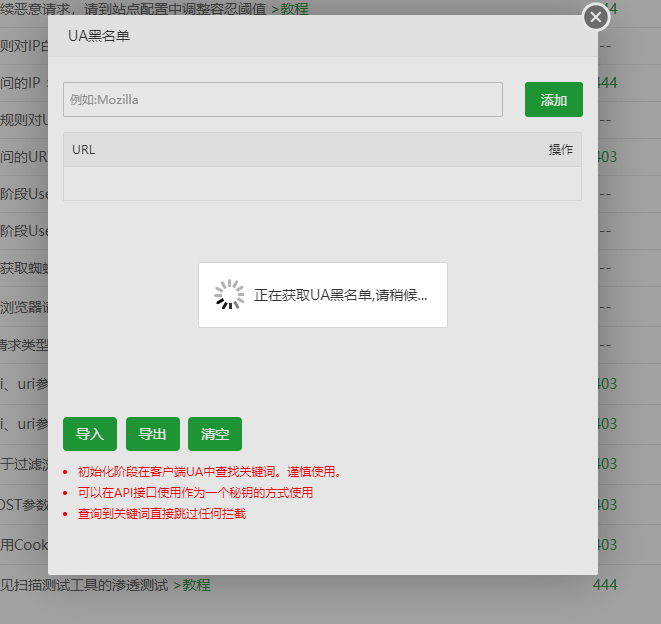Click the 清空 button
Viewport: 661px width, 624px height.
pyautogui.click(x=215, y=434)
